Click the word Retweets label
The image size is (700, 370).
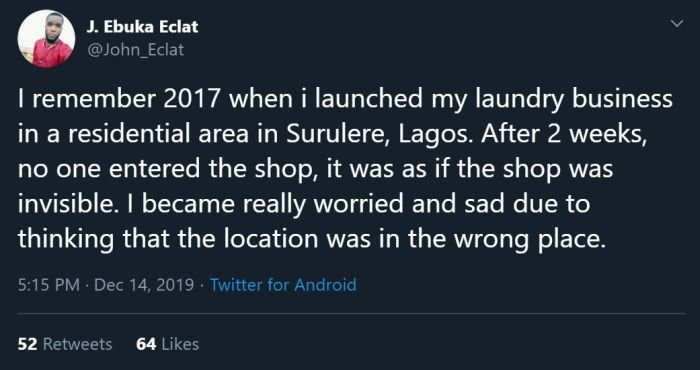point(77,344)
